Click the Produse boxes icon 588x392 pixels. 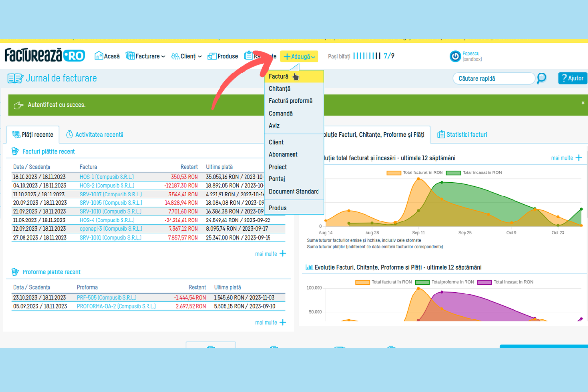(212, 56)
